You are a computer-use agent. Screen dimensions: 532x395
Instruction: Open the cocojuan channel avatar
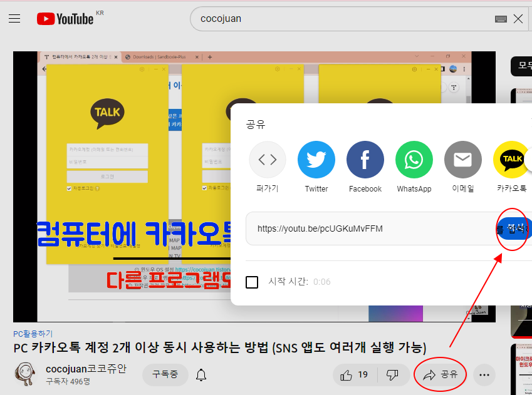click(24, 374)
